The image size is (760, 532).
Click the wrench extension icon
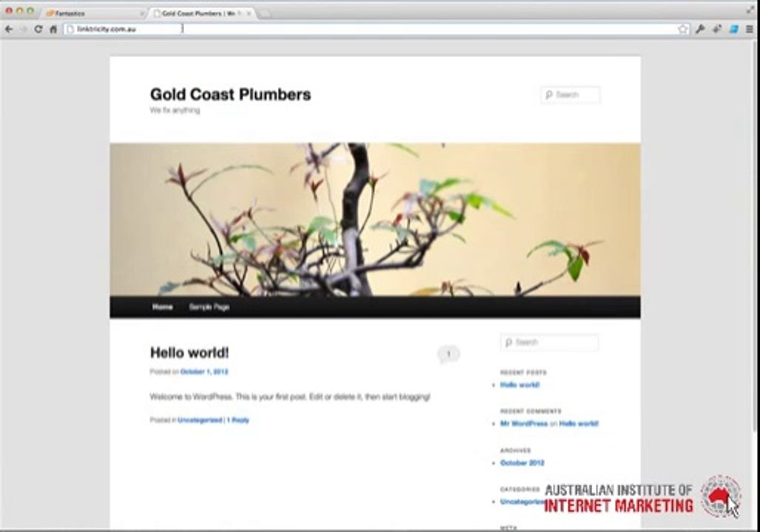tap(700, 29)
